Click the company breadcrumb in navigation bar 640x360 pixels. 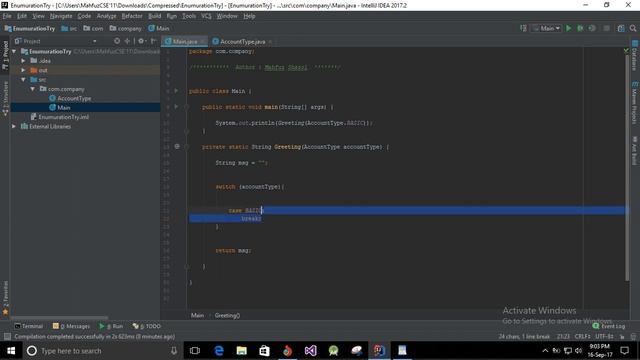pyautogui.click(x=125, y=29)
